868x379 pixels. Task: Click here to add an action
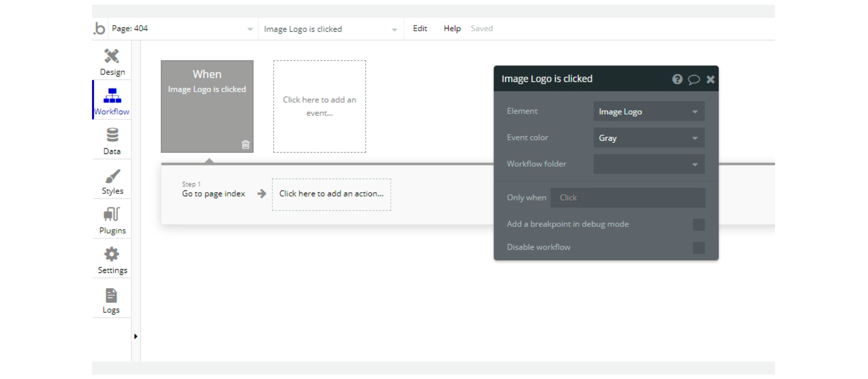(x=332, y=194)
